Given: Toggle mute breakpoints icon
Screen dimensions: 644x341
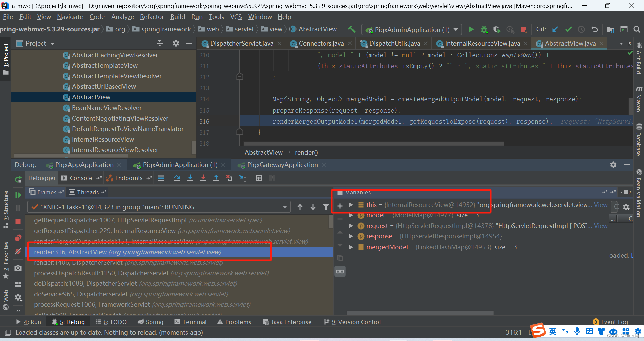Looking at the screenshot, I should tap(18, 251).
